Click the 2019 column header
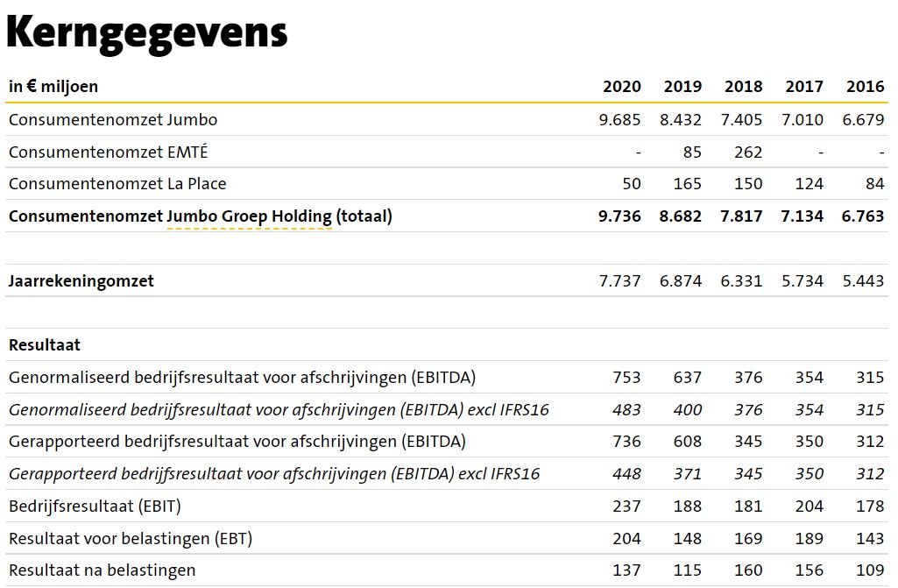898x588 pixels. (682, 87)
